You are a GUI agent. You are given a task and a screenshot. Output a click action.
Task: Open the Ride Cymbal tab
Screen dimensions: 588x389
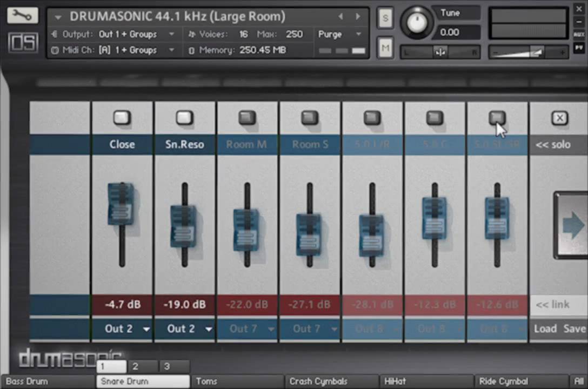pyautogui.click(x=521, y=381)
